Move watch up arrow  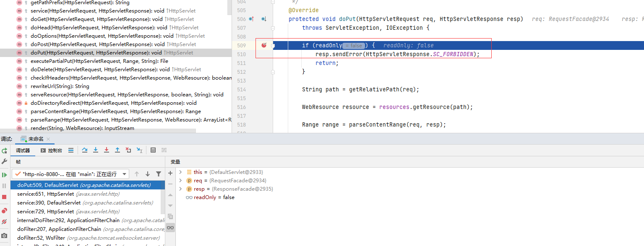pos(170,195)
